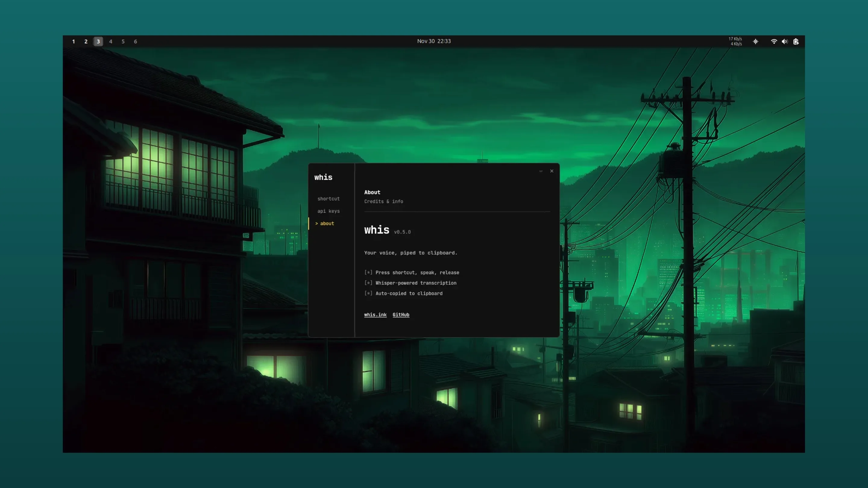Switch to workspace 5

123,41
